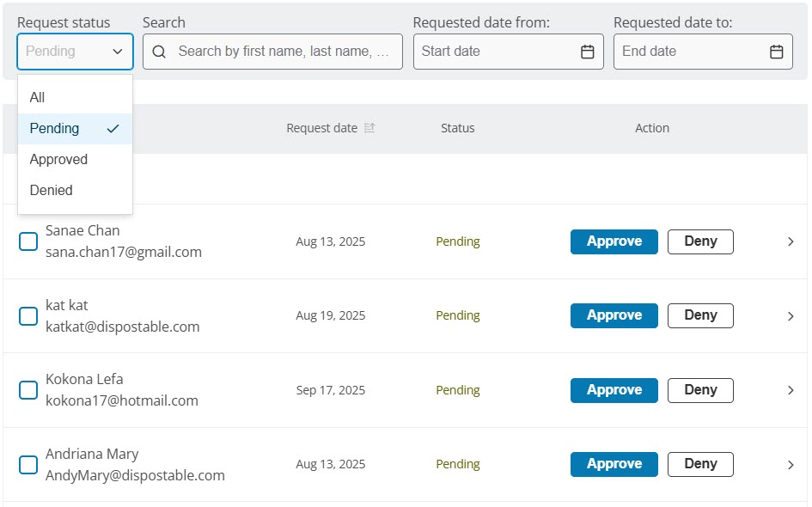Click Pending status in kat kat row

458,315
